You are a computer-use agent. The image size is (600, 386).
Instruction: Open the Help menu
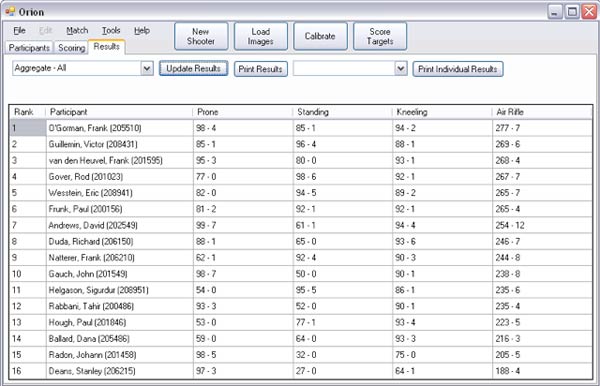pos(142,31)
